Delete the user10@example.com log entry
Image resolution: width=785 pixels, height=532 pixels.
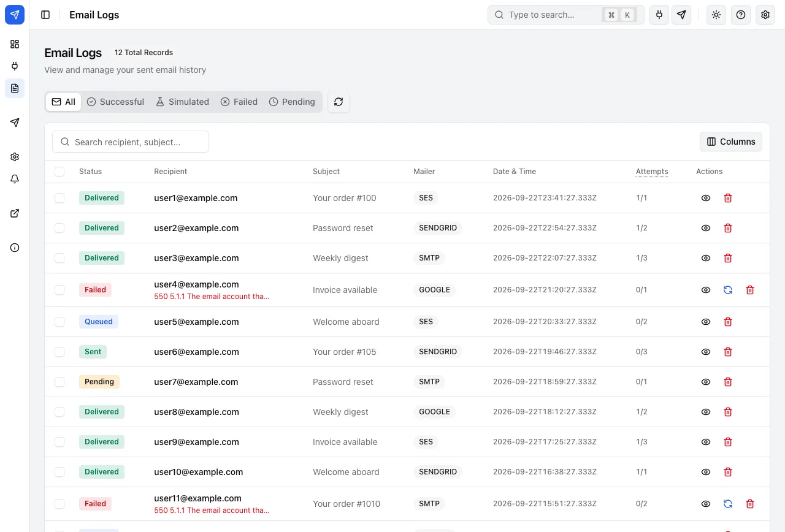point(728,472)
